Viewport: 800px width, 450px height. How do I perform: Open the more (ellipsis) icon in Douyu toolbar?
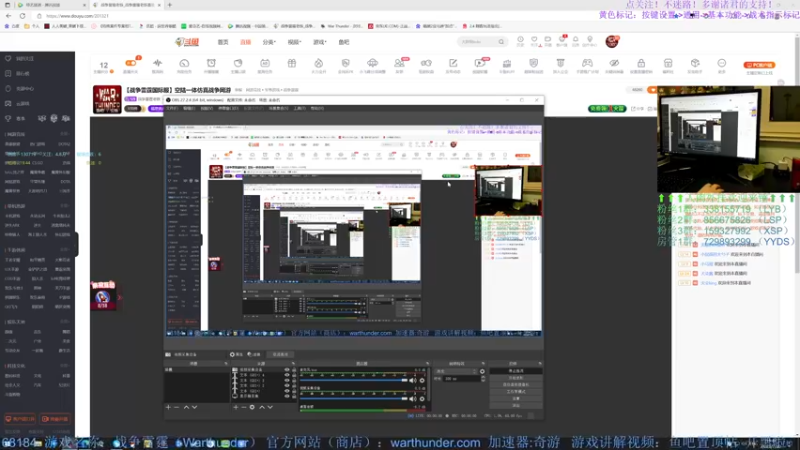click(x=721, y=63)
